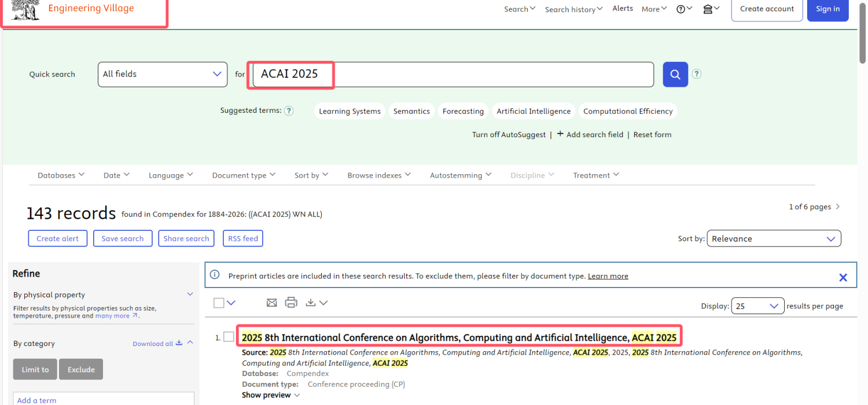The width and height of the screenshot is (868, 405).
Task: Click Save search button
Action: [123, 238]
